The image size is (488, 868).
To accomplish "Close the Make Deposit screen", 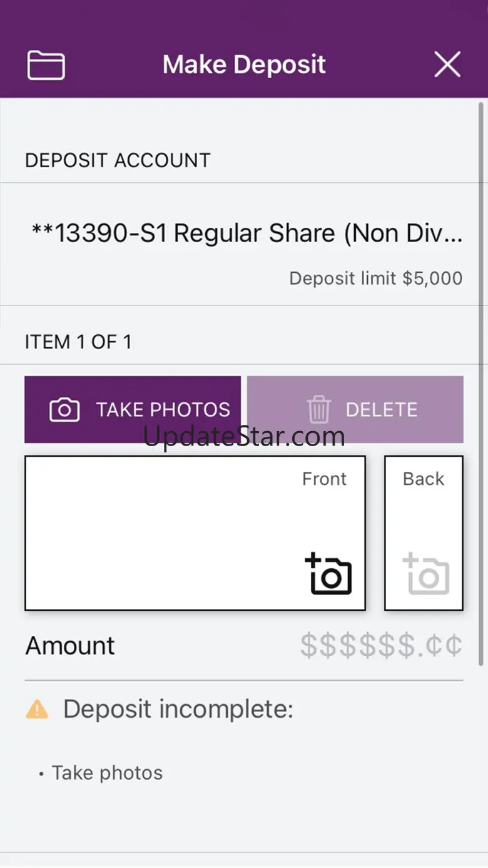I will 447,64.
